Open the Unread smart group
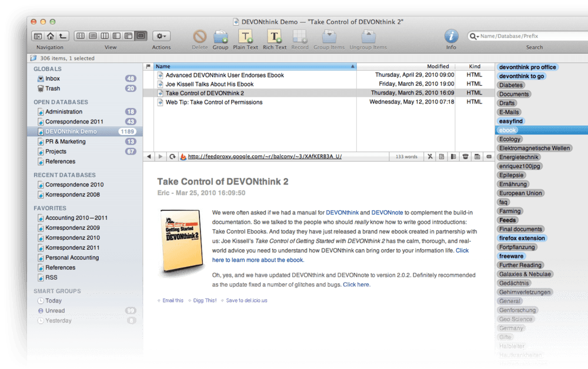 pyautogui.click(x=85, y=311)
